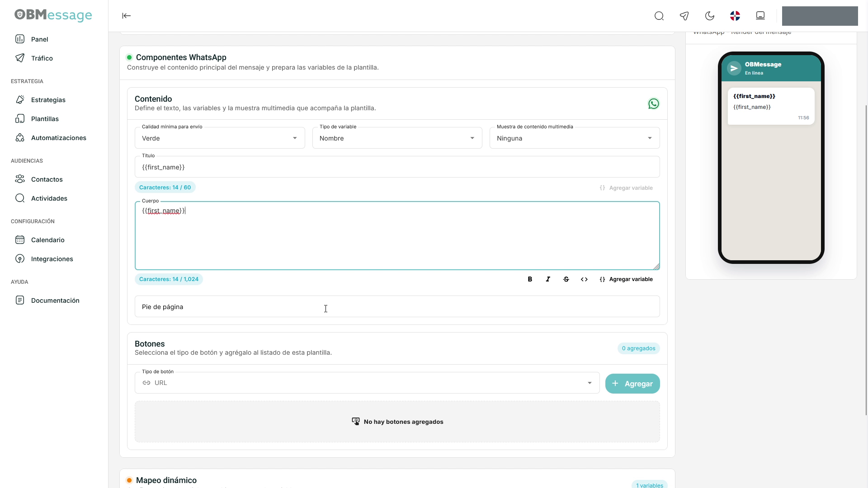Screen dimensions: 868x488
Task: Open Actividades from the sidebar
Action: (x=54, y=198)
